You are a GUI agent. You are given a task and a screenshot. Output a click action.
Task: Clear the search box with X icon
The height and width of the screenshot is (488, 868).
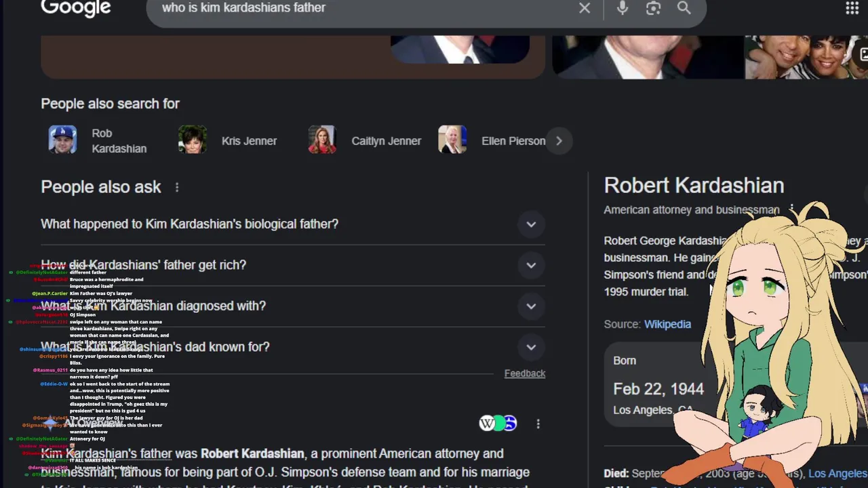585,8
